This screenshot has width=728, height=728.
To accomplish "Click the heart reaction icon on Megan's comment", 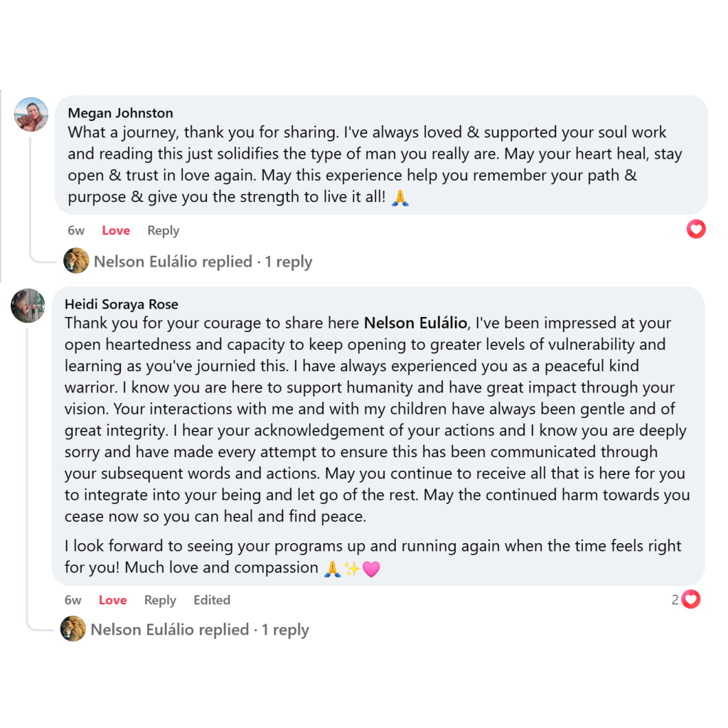I will point(696,229).
